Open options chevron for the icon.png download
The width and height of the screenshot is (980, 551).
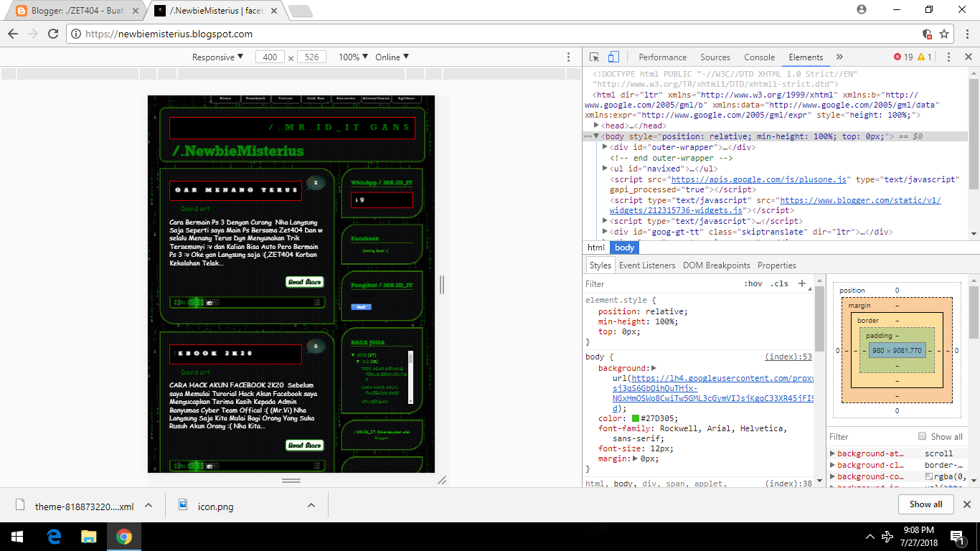pos(311,505)
